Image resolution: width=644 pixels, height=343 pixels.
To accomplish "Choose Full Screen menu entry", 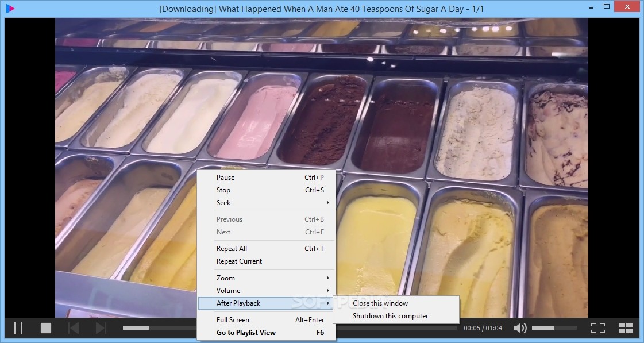I will [267, 320].
